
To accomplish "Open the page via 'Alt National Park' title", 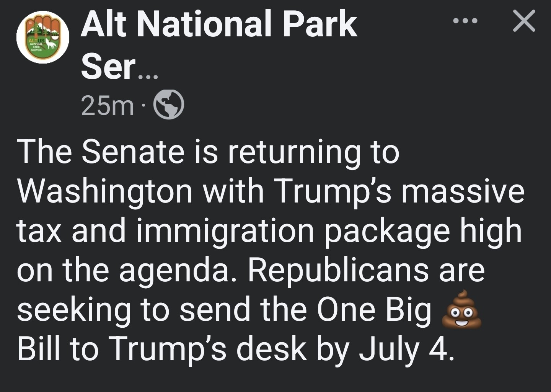I will coord(219,24).
